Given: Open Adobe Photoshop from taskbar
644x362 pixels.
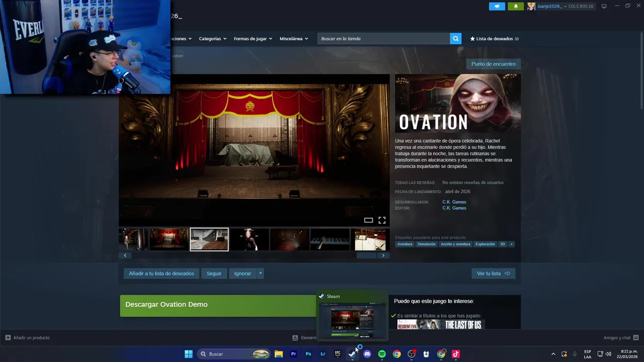Looking at the screenshot, I should pos(308,354).
